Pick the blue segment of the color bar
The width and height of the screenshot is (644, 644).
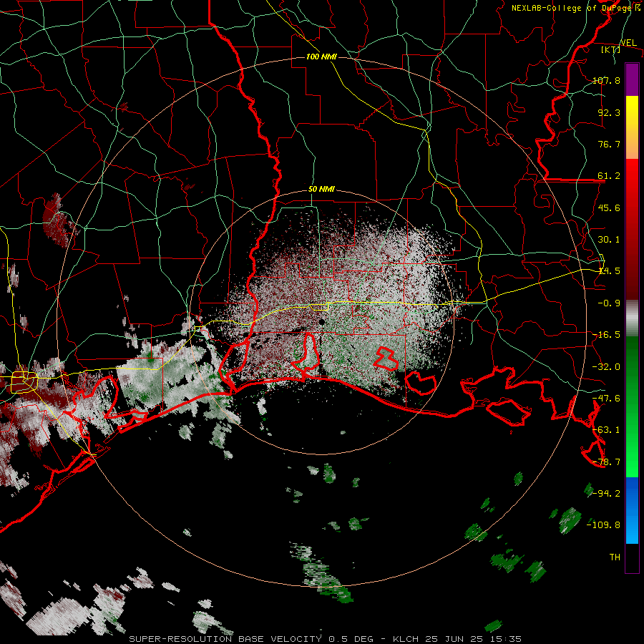pyautogui.click(x=632, y=510)
